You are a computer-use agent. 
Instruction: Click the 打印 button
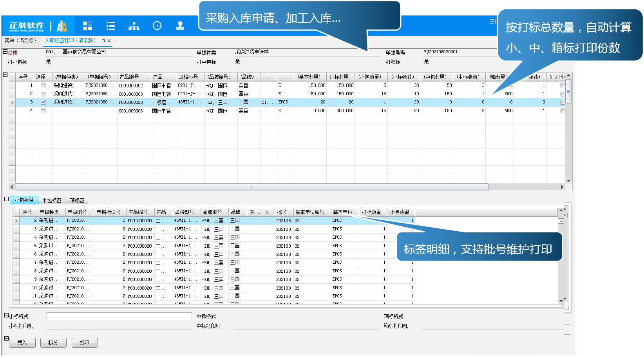(x=85, y=343)
